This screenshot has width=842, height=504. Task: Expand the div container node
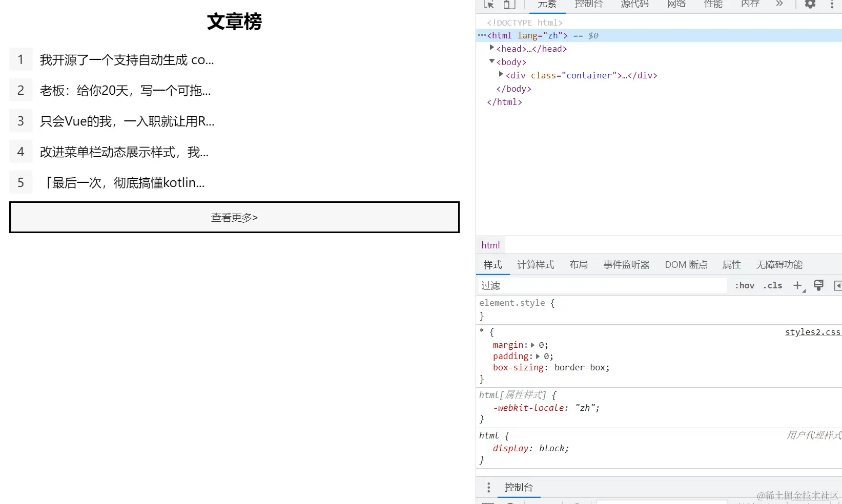(x=501, y=74)
